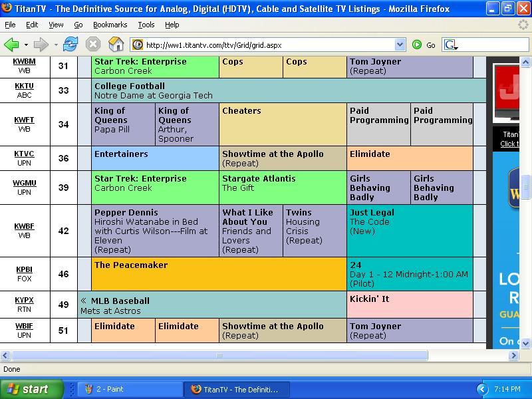Click the TitanTV Firefox taskbar button
The image size is (532, 399).
coord(237,389)
